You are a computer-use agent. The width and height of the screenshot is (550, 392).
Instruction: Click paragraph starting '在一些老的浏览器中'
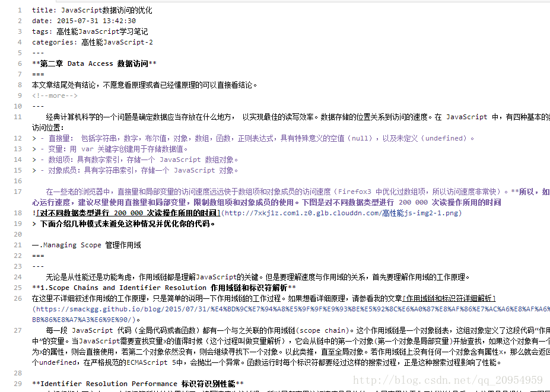click(297, 192)
